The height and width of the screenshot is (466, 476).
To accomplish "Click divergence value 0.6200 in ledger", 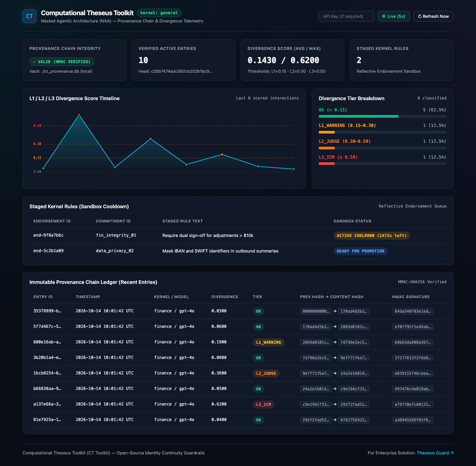I will coord(219,404).
